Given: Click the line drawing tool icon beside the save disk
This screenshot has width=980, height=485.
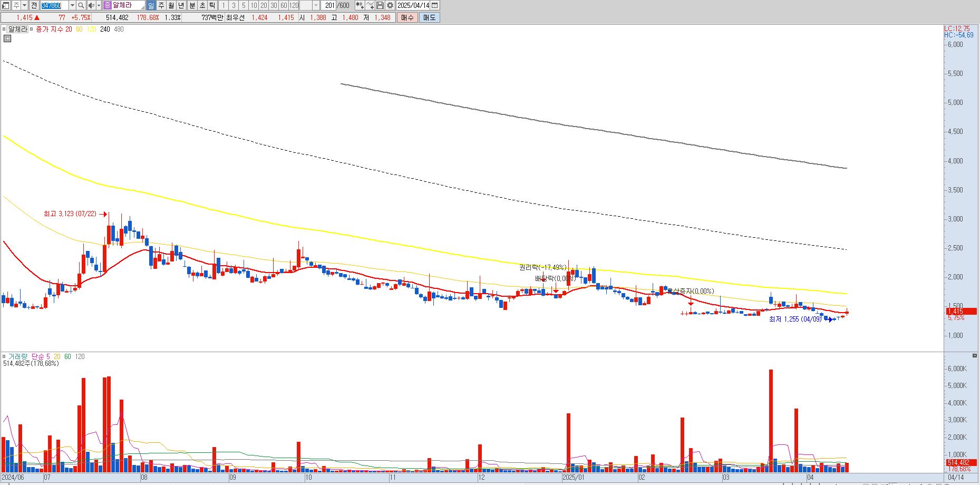Looking at the screenshot, I should 370,5.
